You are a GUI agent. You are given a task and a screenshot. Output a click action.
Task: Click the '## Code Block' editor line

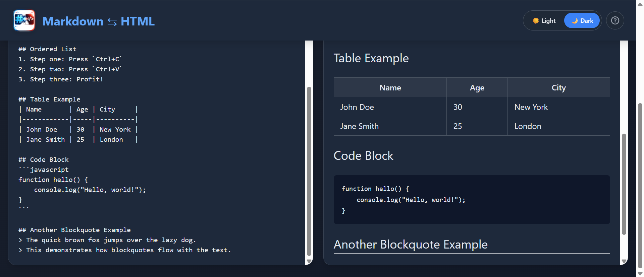44,159
